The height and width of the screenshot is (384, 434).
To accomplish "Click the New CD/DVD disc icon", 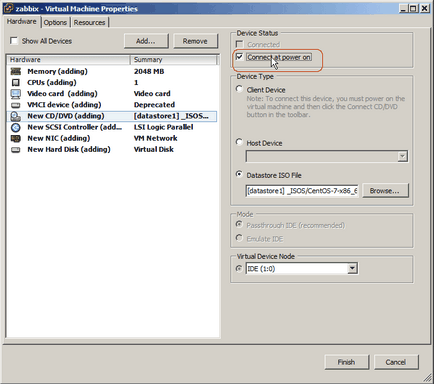I will (16, 116).
